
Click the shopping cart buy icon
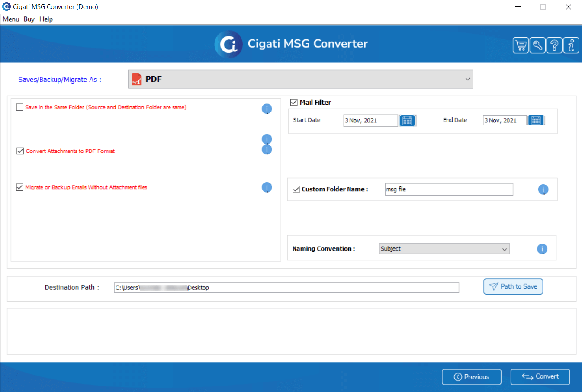[x=521, y=45]
